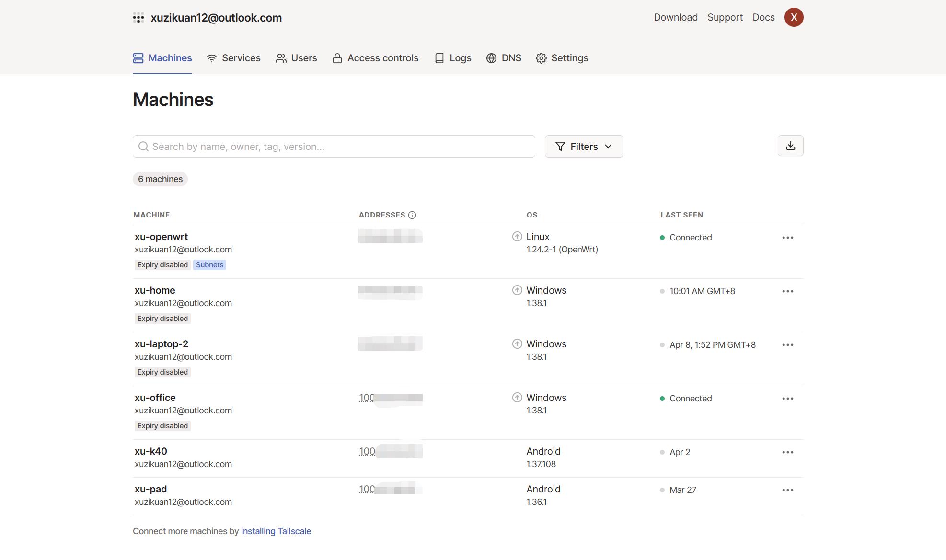Open the xu-laptop-2 machine details
Image resolution: width=946 pixels, height=560 pixels.
pos(162,344)
